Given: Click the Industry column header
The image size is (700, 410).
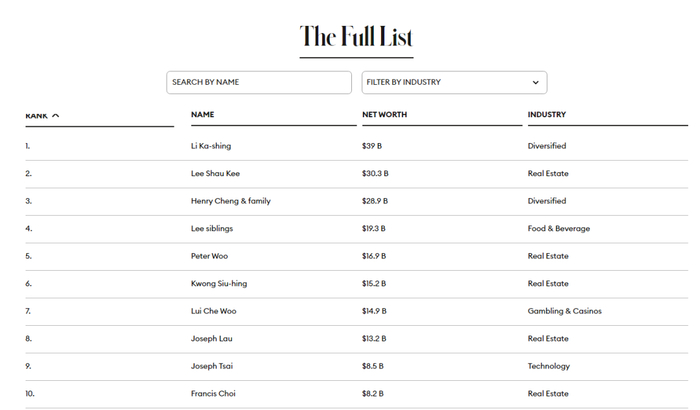Looking at the screenshot, I should tap(547, 115).
